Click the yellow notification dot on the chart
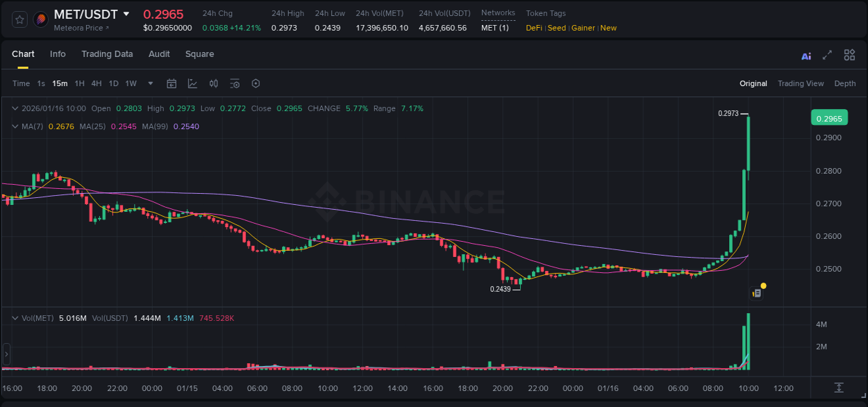868x407 pixels. point(763,285)
